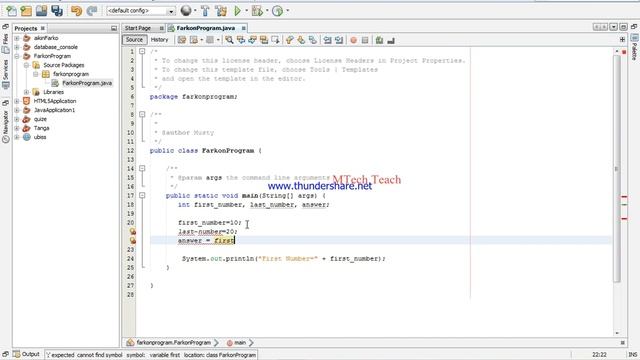Open the Profile Project dropdown arrow

pyautogui.click(x=288, y=11)
